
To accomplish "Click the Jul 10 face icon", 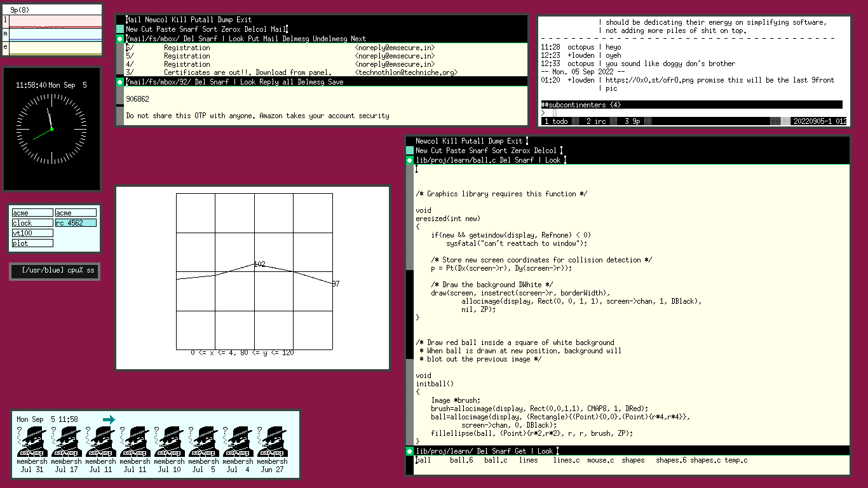I will (169, 441).
